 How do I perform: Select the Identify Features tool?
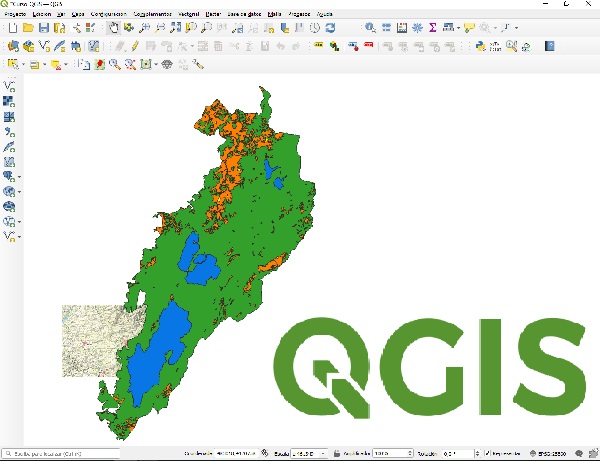[x=370, y=28]
